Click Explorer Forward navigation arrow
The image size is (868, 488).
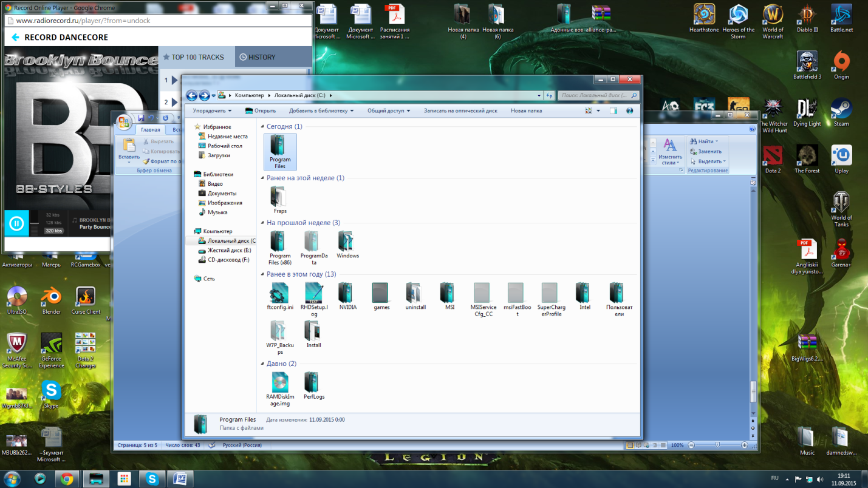tap(204, 95)
